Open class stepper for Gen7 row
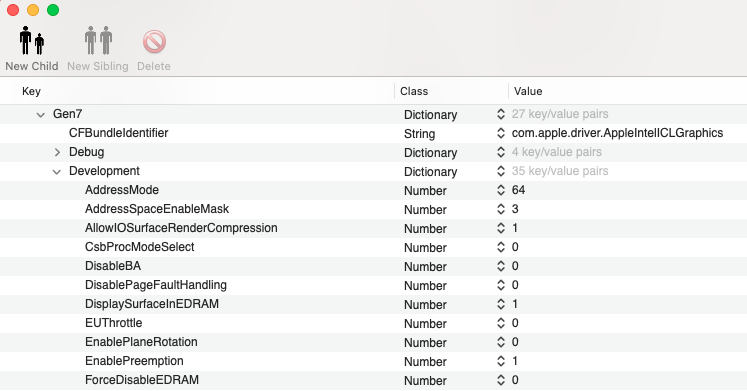This screenshot has width=747, height=391. 501,114
